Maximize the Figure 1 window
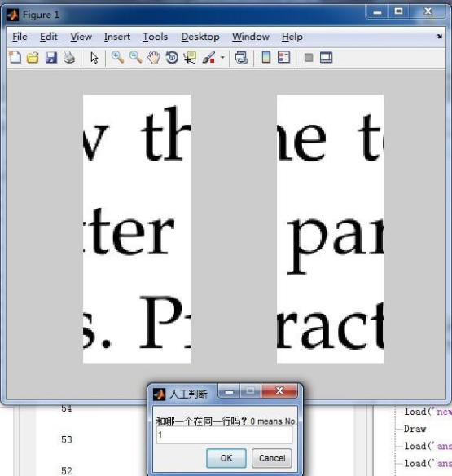Screen dimensions: 452x476 pos(398,11)
